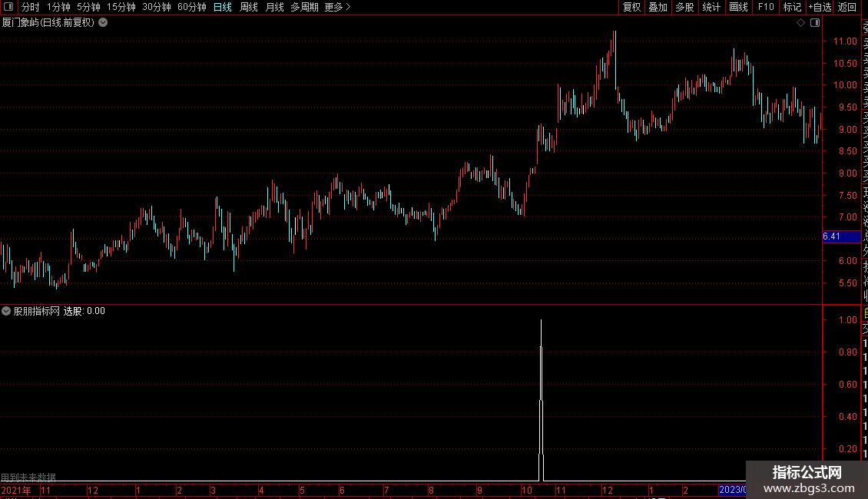Expand the 更多 periods menu
The image size is (868, 499).
pyautogui.click(x=337, y=7)
